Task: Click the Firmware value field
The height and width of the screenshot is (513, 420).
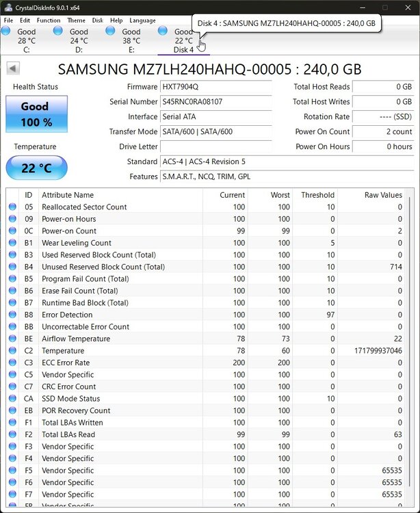Action: pyautogui.click(x=215, y=87)
